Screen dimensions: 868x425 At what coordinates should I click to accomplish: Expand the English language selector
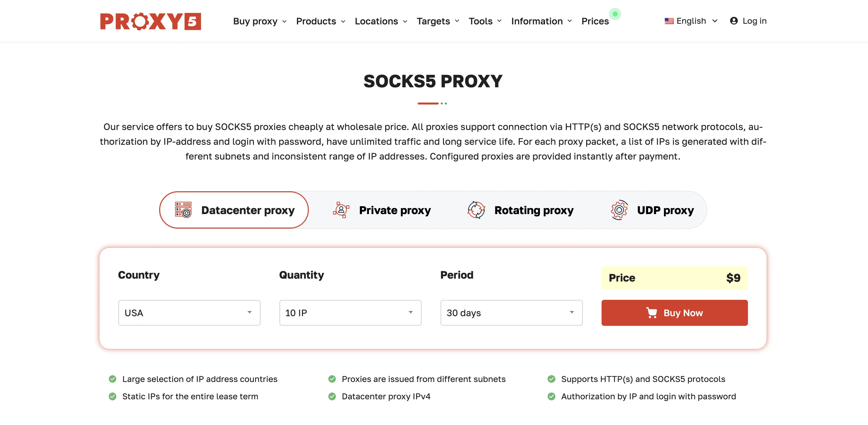click(691, 21)
